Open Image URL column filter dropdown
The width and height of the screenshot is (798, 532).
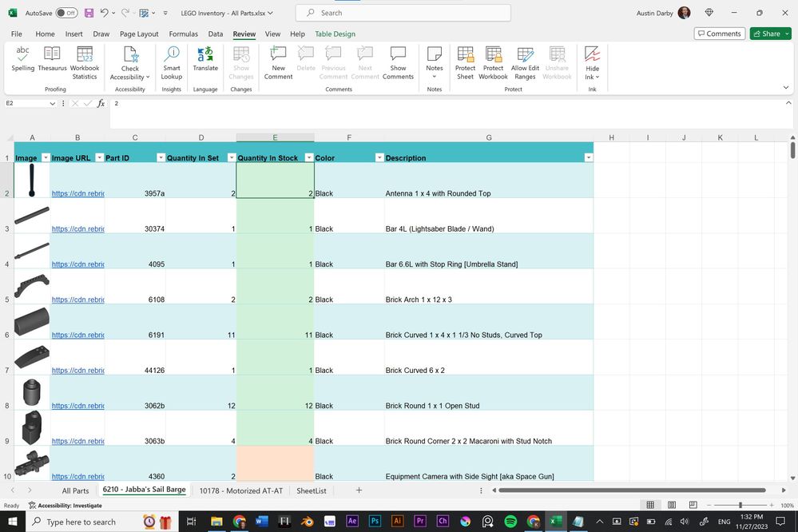(100, 158)
